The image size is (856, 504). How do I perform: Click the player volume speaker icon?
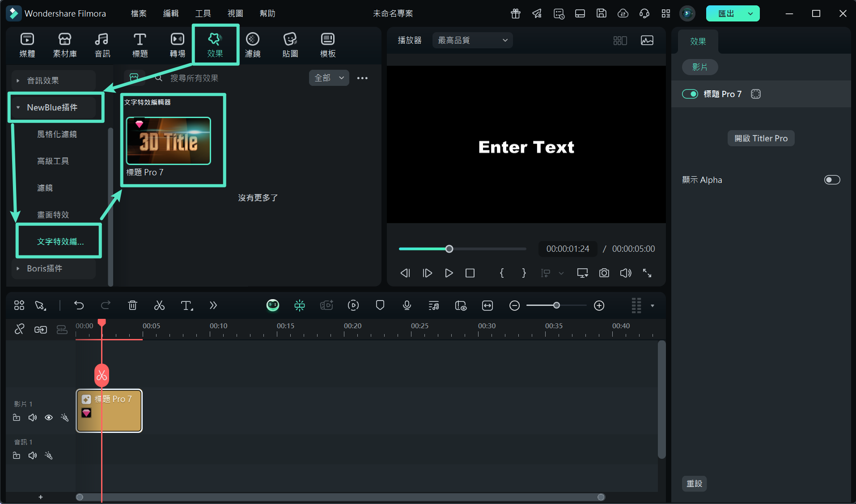point(625,273)
